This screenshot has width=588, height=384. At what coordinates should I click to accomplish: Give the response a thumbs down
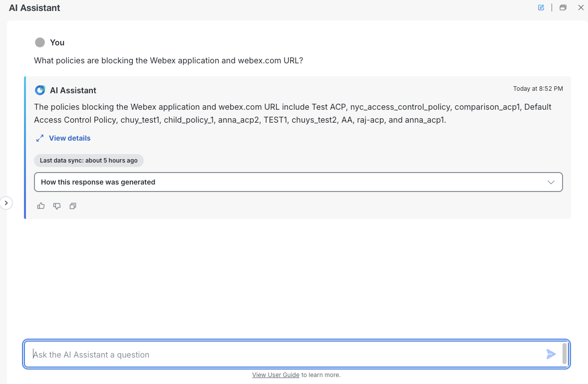click(57, 206)
